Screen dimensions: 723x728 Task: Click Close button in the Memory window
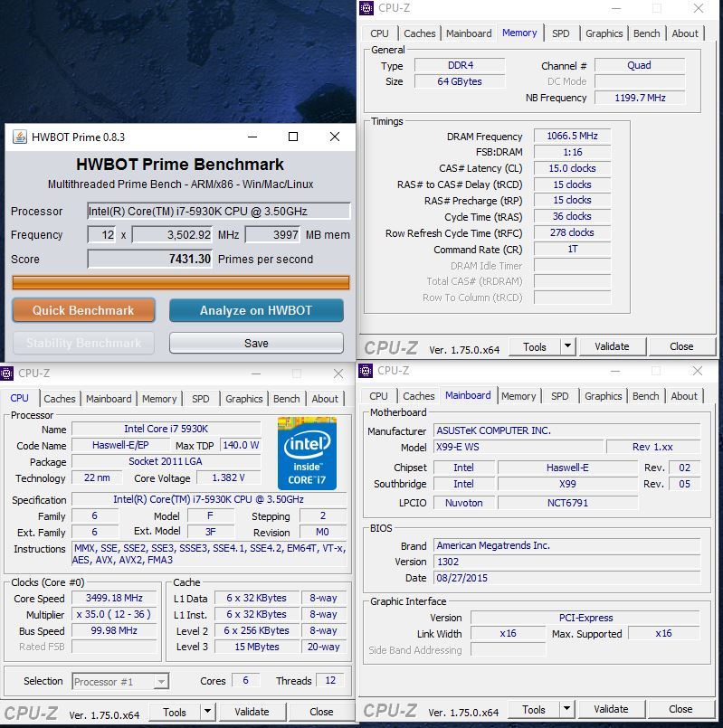[681, 346]
